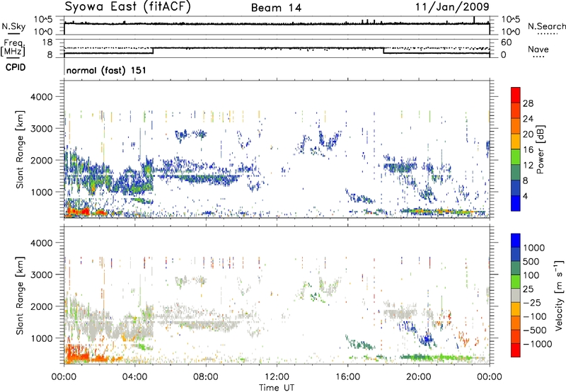Click the '4000' tick on power panel

pos(41,97)
